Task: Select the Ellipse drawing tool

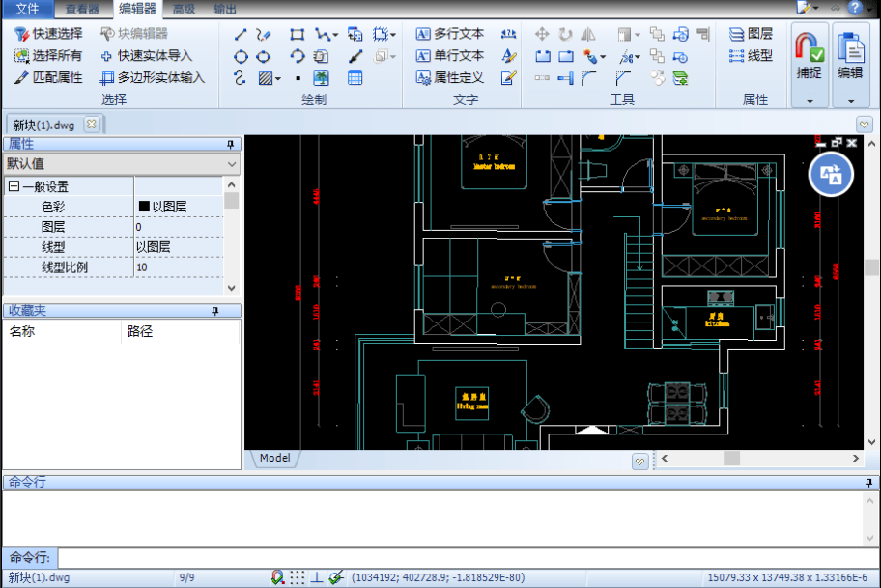Action: click(x=263, y=56)
